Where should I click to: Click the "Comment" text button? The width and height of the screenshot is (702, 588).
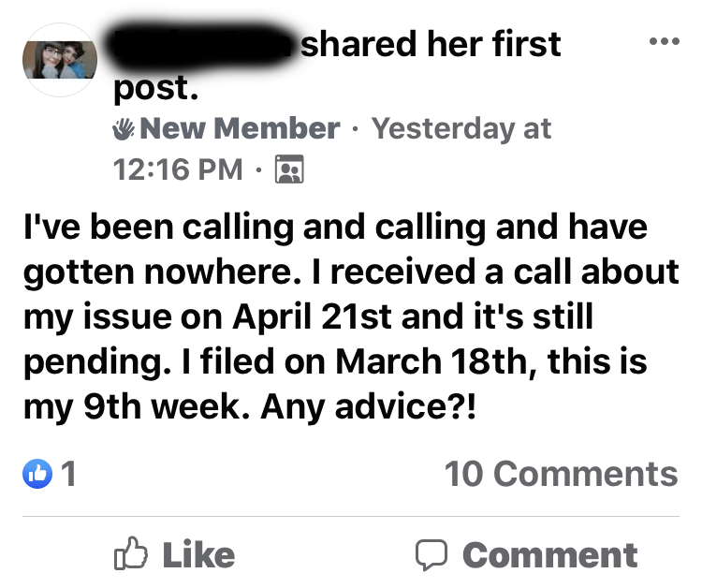pos(550,555)
